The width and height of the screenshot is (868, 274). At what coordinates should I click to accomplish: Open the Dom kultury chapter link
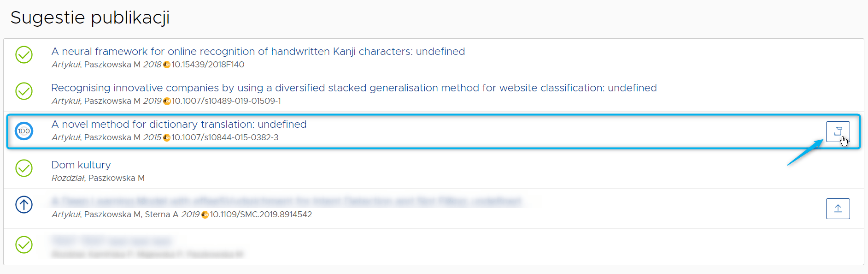[x=81, y=165]
